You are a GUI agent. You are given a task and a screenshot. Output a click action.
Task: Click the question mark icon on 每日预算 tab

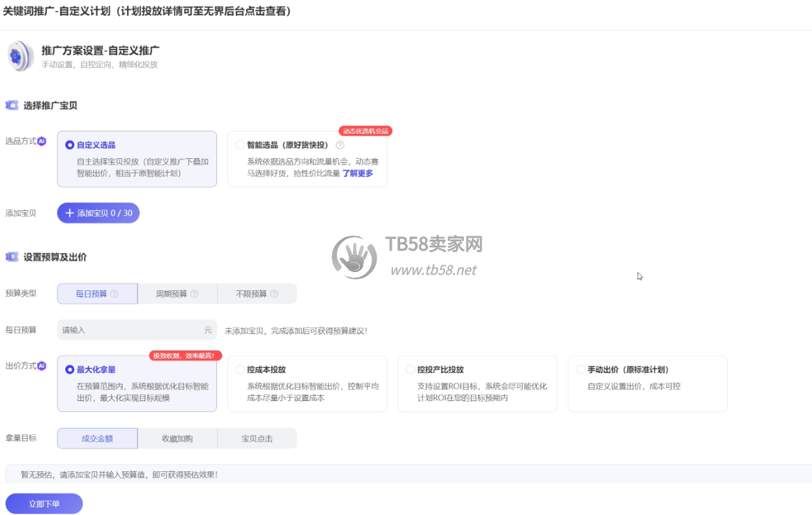pyautogui.click(x=114, y=294)
